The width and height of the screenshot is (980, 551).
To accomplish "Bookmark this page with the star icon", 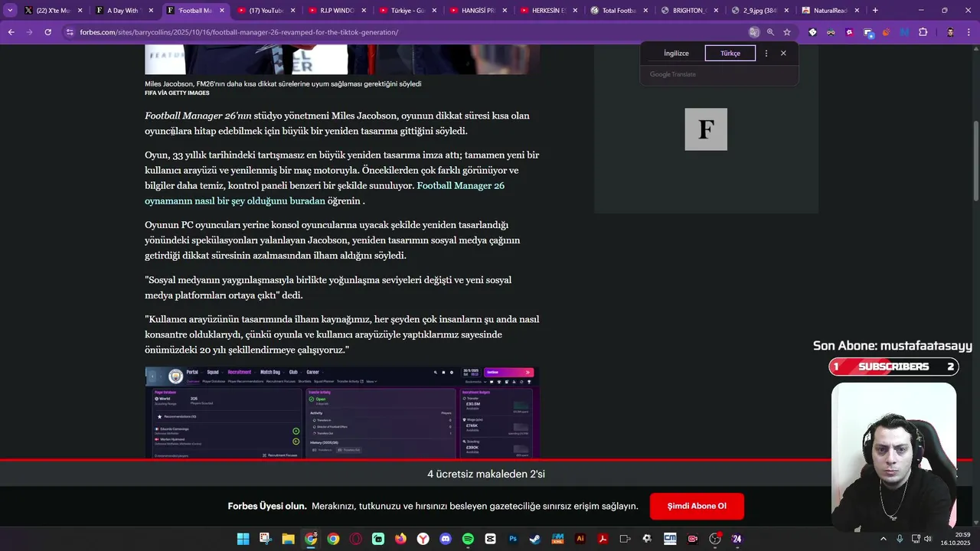I will pyautogui.click(x=786, y=32).
